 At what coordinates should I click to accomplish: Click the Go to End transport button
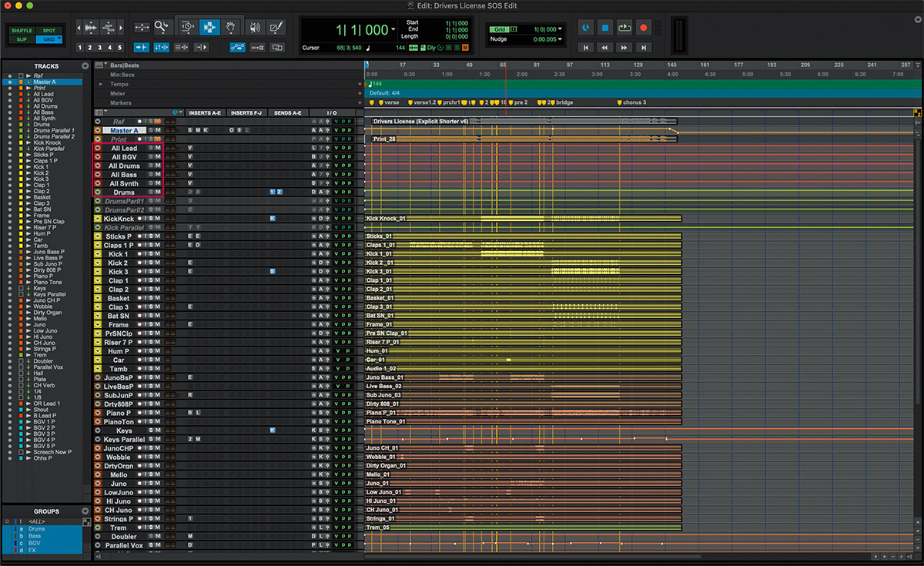(x=643, y=48)
